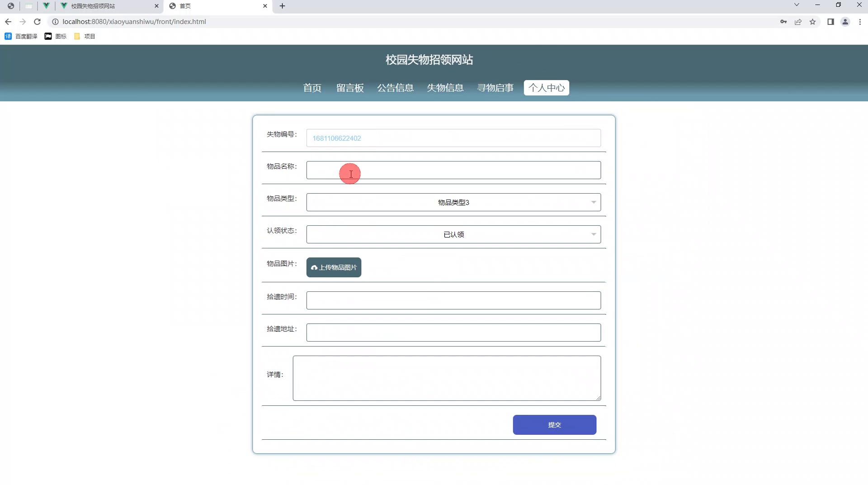Open the user profile avatar icon
The height and width of the screenshot is (485, 868).
coord(845,22)
